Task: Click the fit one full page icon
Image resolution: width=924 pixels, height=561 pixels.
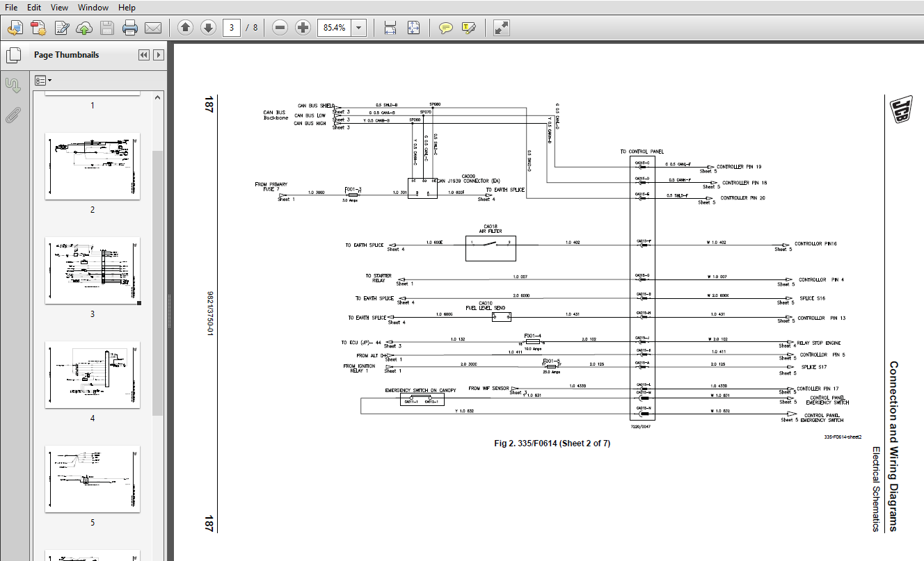Action: (x=413, y=28)
